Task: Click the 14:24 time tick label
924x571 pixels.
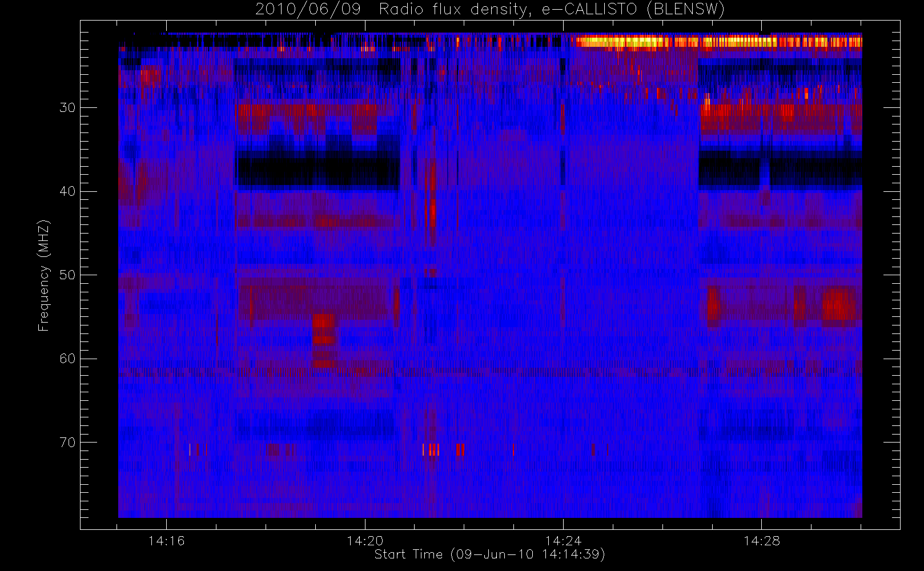Action: (563, 541)
